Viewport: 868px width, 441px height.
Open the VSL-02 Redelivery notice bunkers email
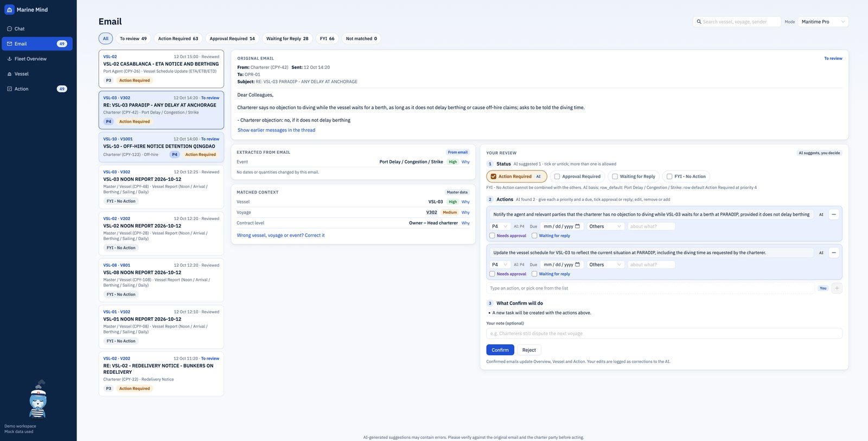(x=161, y=374)
